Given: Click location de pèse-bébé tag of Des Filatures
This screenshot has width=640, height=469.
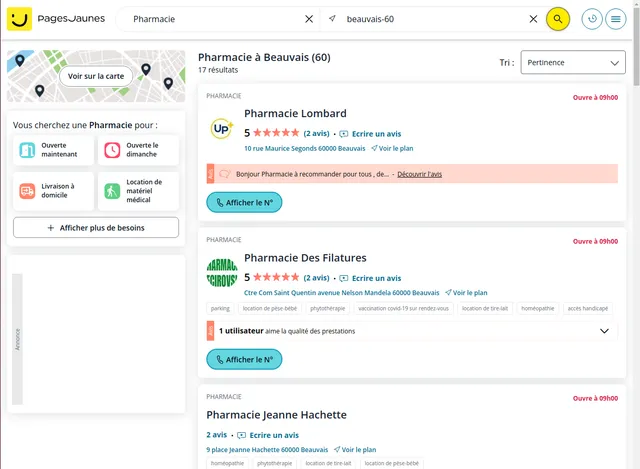Looking at the screenshot, I should [270, 309].
